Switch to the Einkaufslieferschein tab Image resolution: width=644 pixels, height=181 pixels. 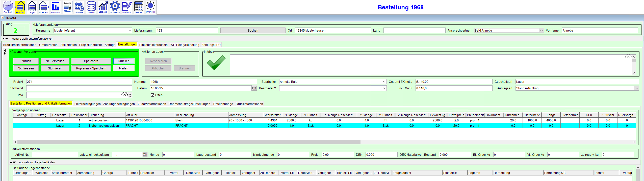point(153,45)
